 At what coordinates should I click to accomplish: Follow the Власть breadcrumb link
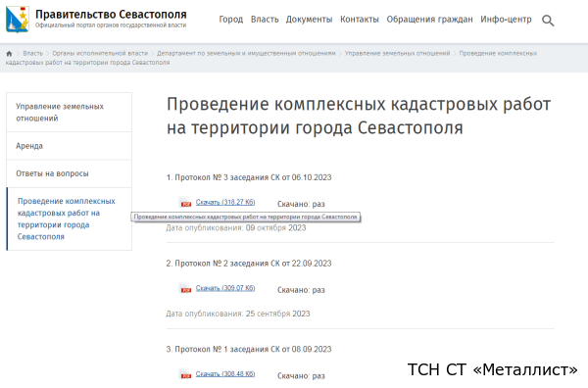33,53
